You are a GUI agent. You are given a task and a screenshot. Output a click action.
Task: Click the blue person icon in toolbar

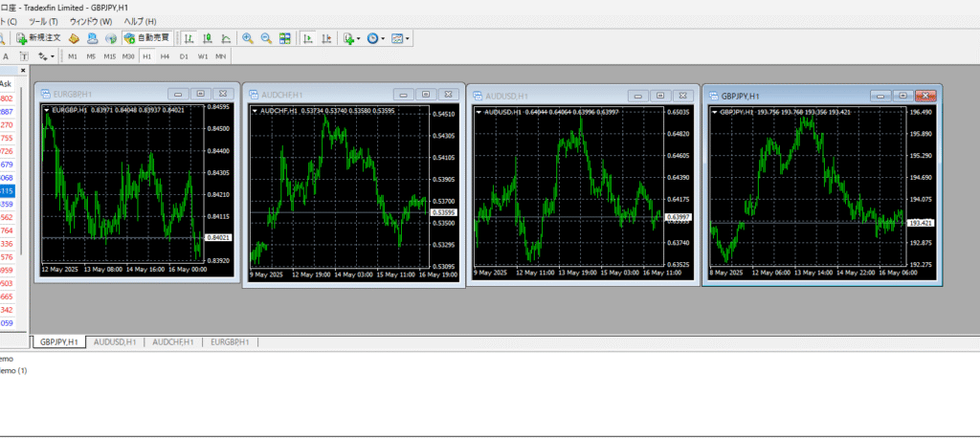point(92,38)
